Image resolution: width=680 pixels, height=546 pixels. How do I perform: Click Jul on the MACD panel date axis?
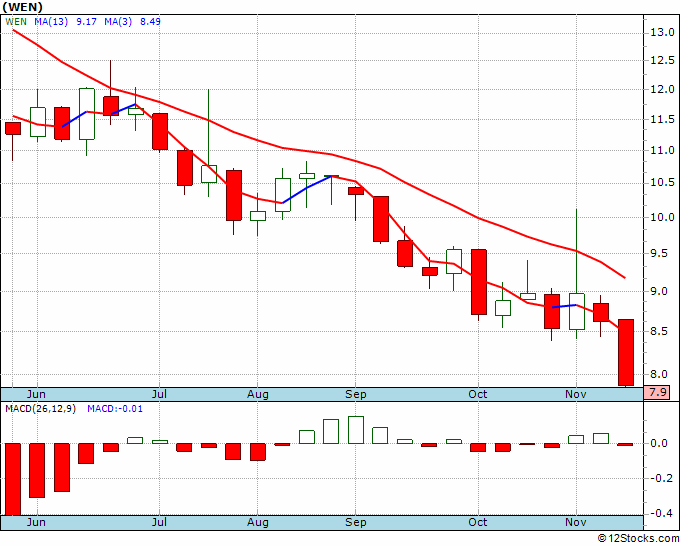click(159, 522)
